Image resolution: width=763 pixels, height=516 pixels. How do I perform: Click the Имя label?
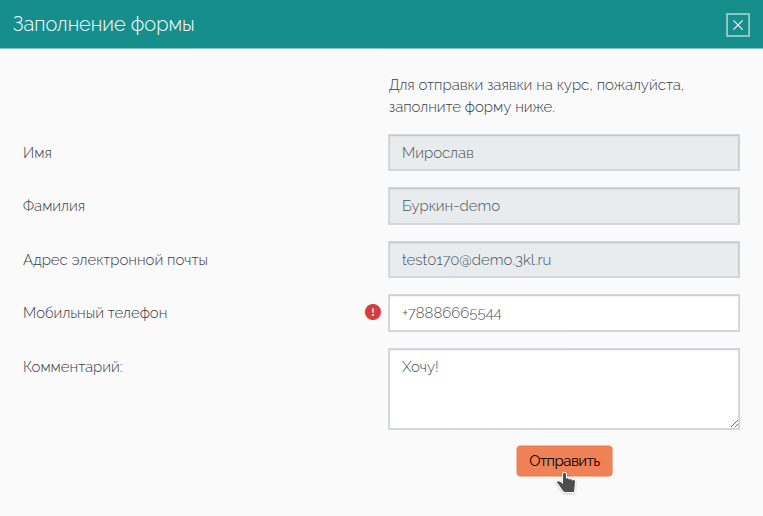(x=37, y=153)
